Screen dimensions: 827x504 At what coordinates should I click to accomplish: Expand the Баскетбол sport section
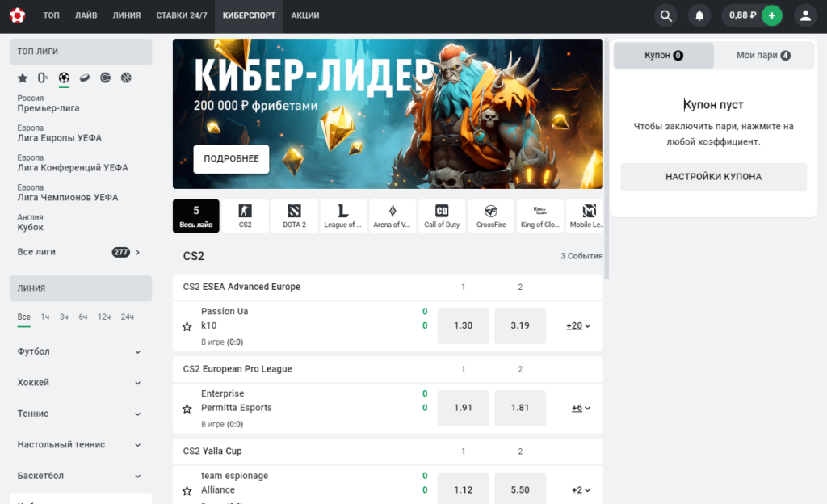[81, 476]
